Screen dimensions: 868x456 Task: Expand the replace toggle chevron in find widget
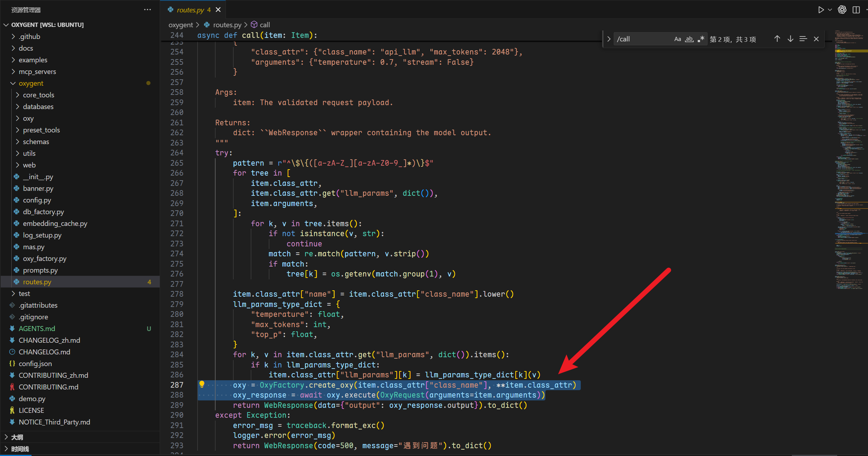pyautogui.click(x=609, y=39)
